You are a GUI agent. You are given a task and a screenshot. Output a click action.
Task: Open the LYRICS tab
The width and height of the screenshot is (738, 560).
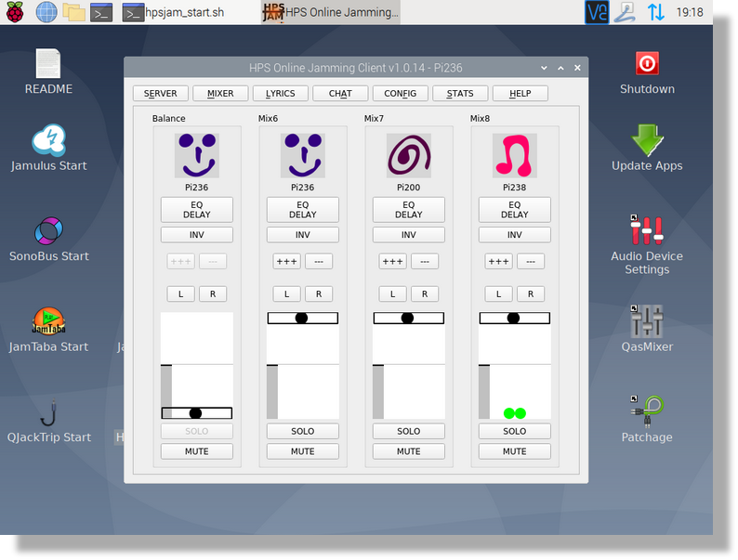[x=280, y=93]
